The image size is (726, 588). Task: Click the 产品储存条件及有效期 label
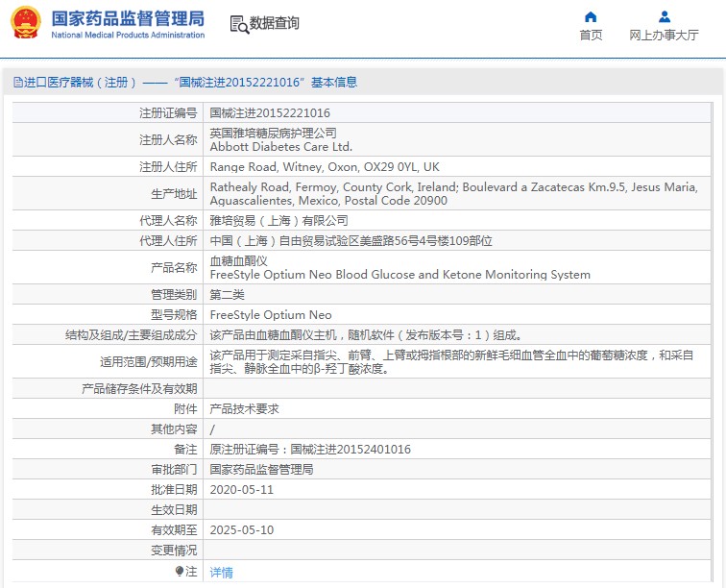[x=139, y=388]
